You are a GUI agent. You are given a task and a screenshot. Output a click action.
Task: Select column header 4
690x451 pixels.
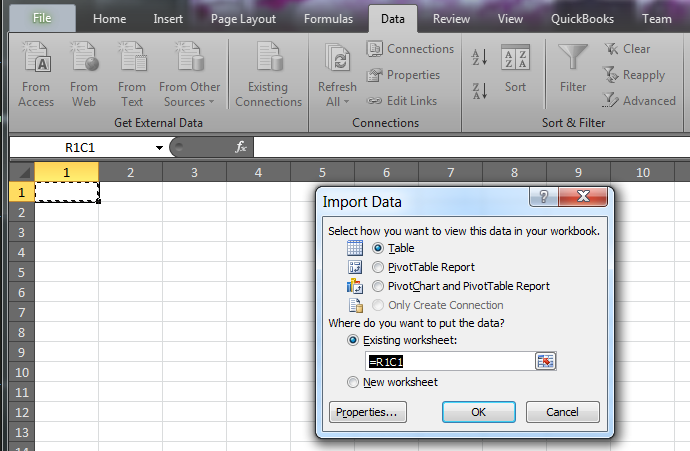click(x=258, y=172)
